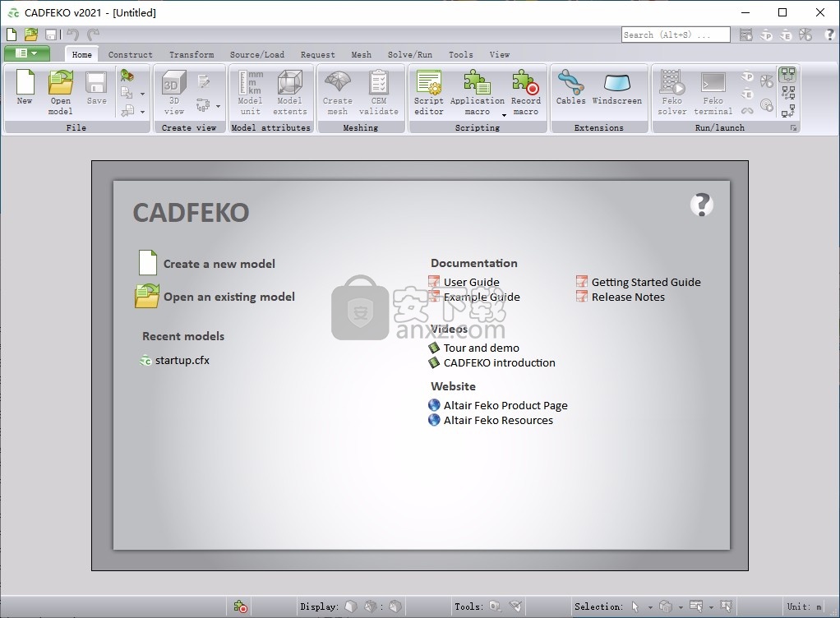
Task: Click the redo arrow in quick access toolbar
Action: point(93,35)
